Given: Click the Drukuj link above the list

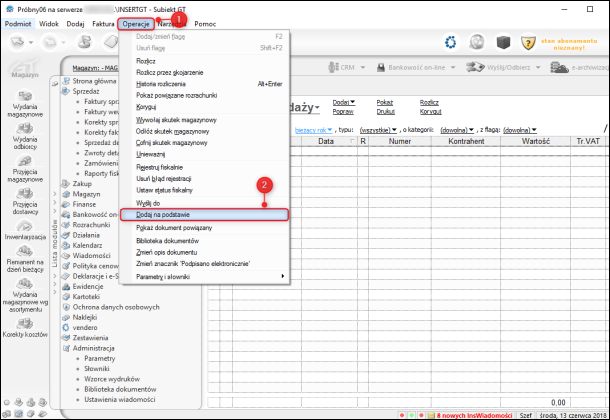Looking at the screenshot, I should coord(386,112).
